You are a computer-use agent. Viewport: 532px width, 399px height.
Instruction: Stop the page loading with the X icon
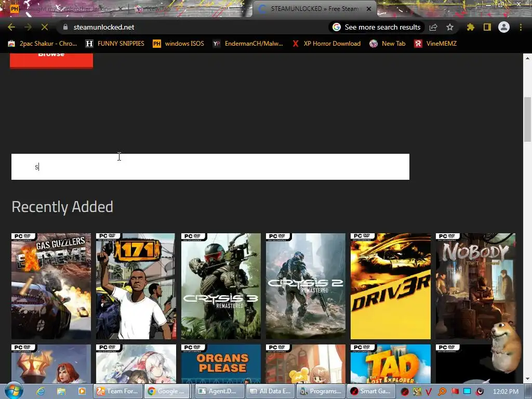(x=45, y=27)
